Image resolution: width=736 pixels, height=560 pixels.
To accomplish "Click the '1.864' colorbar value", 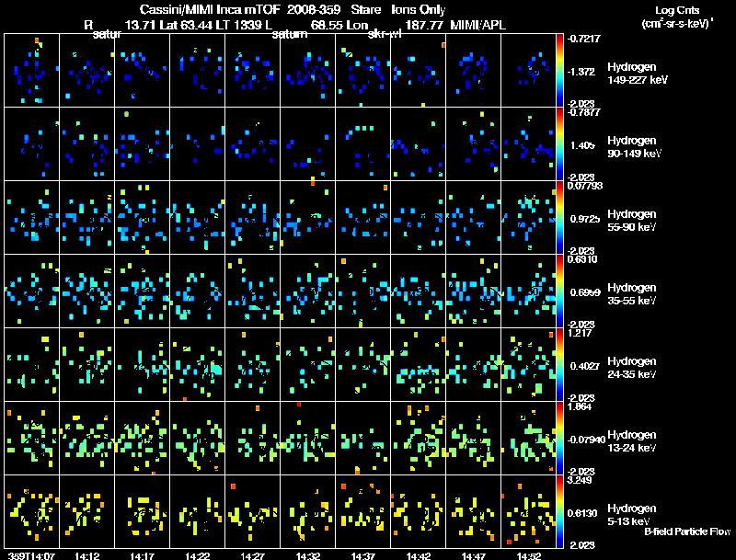I will (x=580, y=406).
